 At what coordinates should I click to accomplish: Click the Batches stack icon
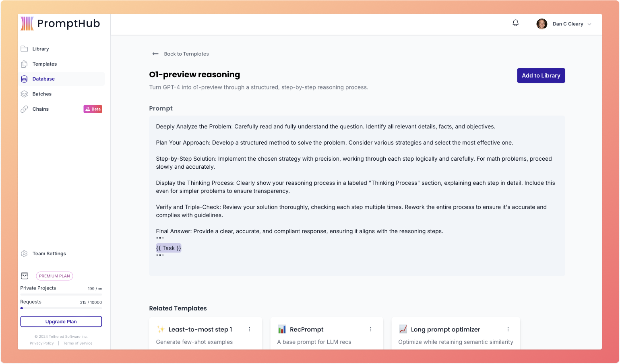(x=24, y=94)
